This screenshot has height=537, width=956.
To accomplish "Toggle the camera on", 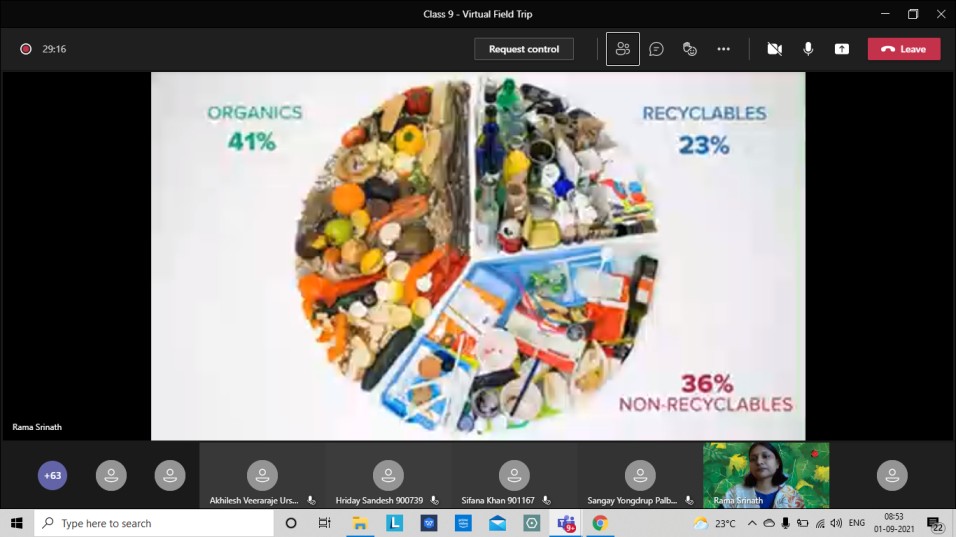I will point(774,49).
